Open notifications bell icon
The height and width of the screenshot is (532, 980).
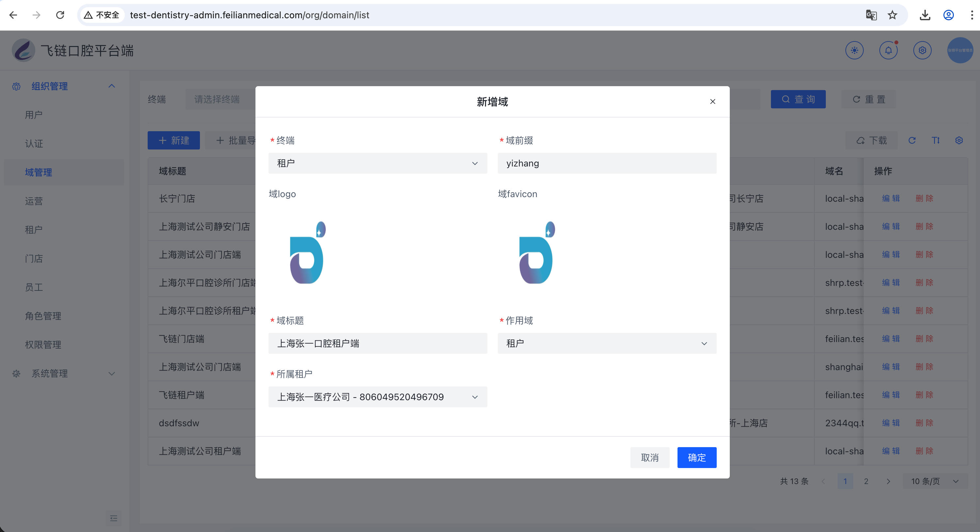pos(888,50)
